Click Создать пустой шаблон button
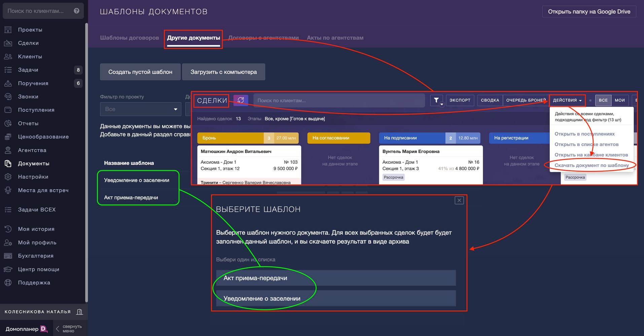Viewport: 644px width, 336px height. click(140, 72)
